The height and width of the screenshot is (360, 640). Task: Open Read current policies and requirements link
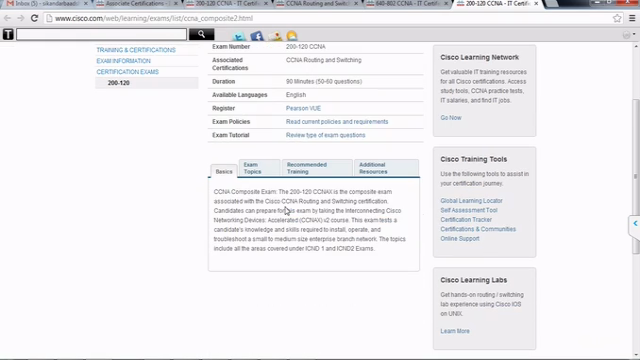point(337,122)
